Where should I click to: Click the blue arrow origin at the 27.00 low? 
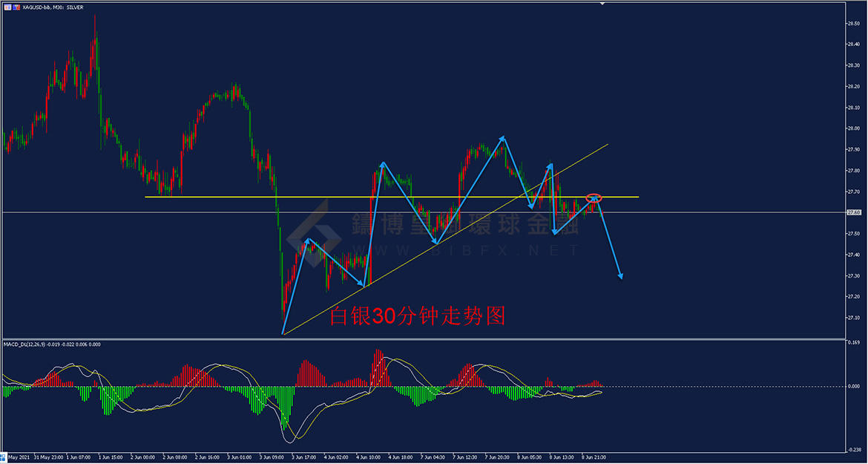283,333
